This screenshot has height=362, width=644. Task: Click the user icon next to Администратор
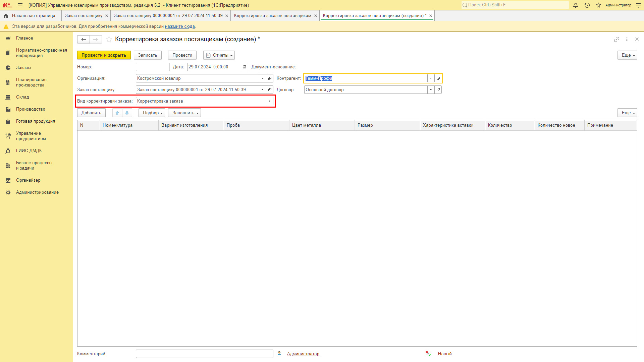pyautogui.click(x=279, y=353)
